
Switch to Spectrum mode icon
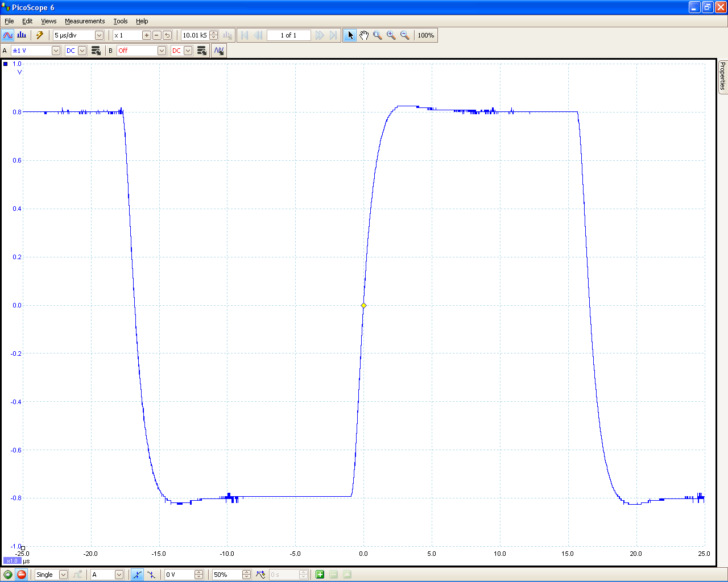pos(22,35)
